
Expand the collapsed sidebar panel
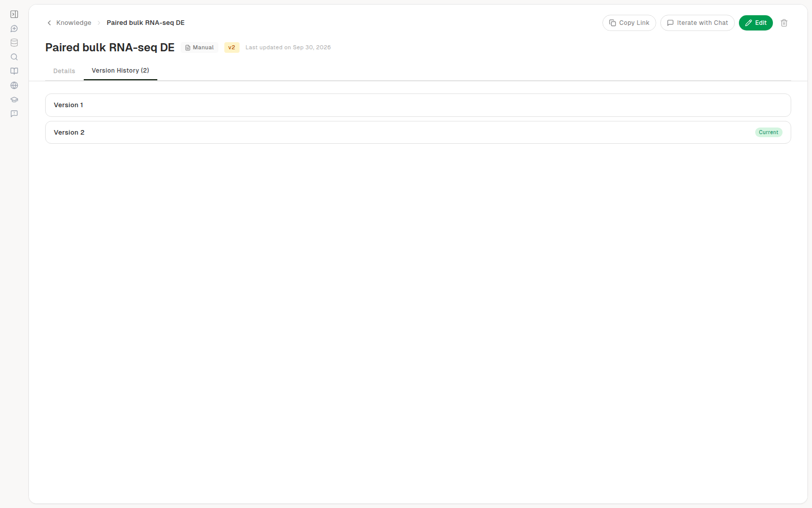click(14, 14)
